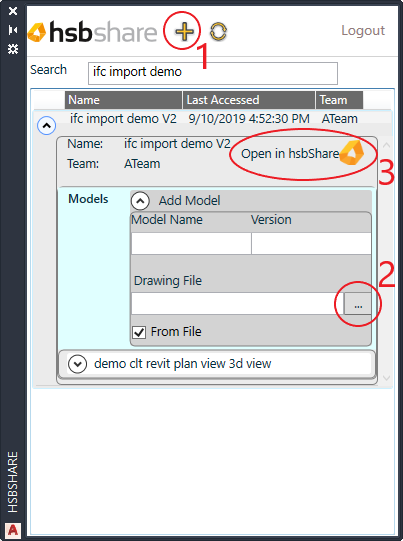Click the details panel scroll down arrow

pyautogui.click(x=386, y=378)
